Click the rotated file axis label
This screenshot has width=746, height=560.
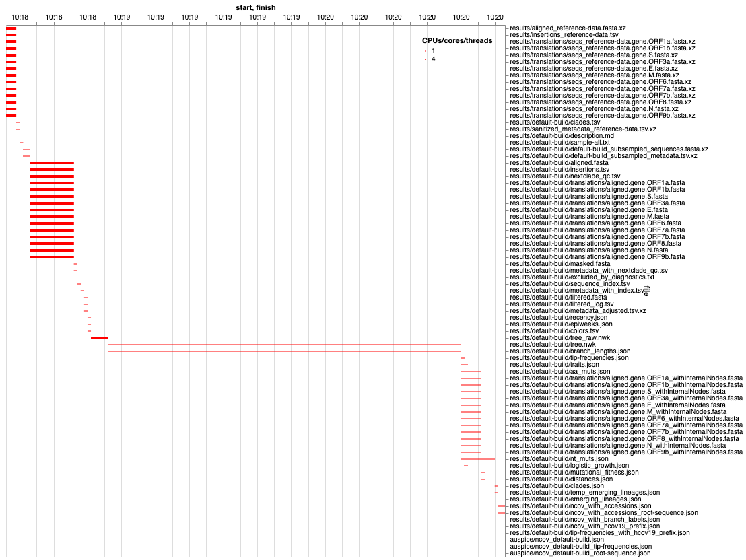click(x=647, y=289)
